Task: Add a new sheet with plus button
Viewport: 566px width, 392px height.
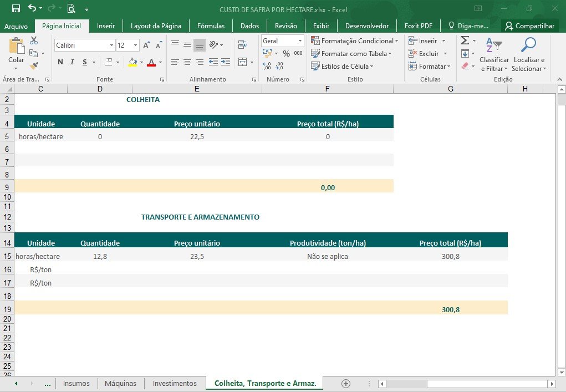Action: pos(345,383)
